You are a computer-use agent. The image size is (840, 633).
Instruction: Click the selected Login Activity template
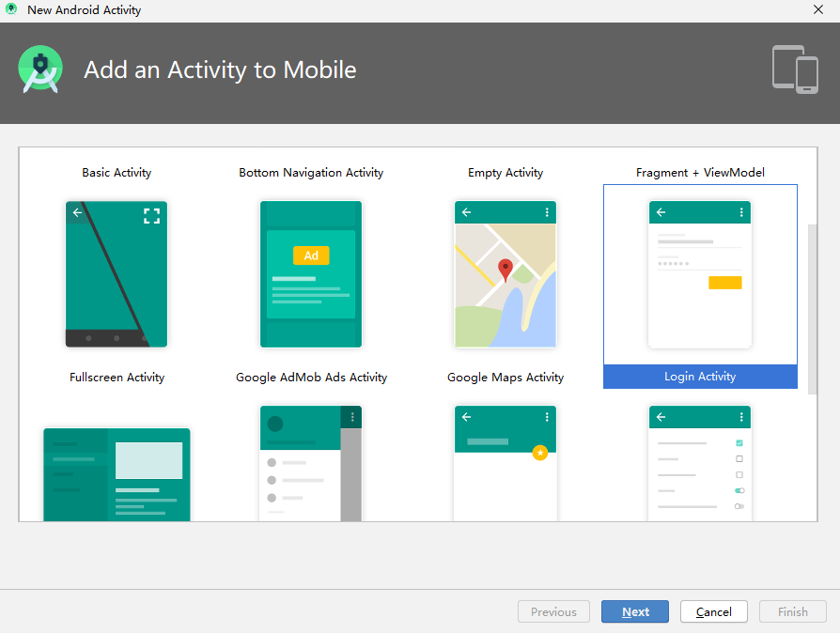tap(700, 376)
